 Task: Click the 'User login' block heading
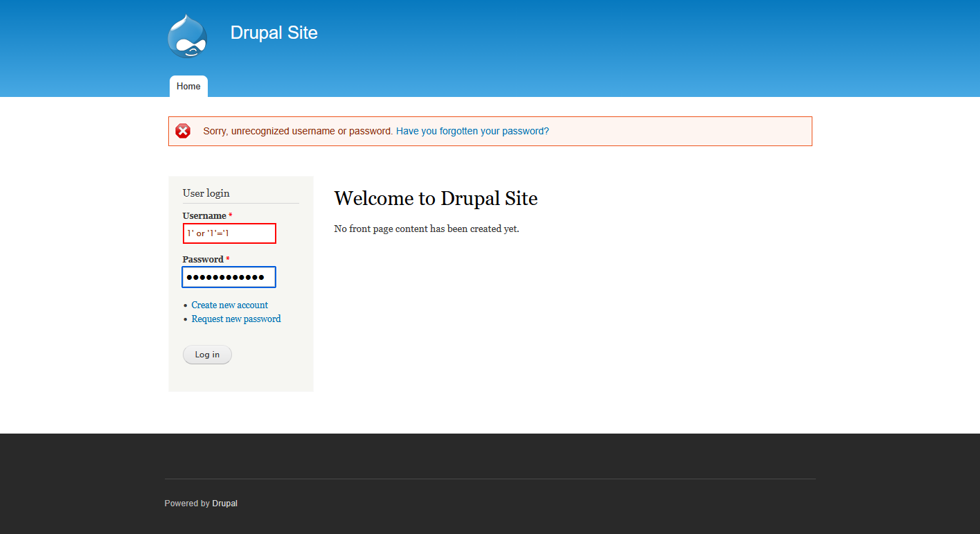coord(206,193)
